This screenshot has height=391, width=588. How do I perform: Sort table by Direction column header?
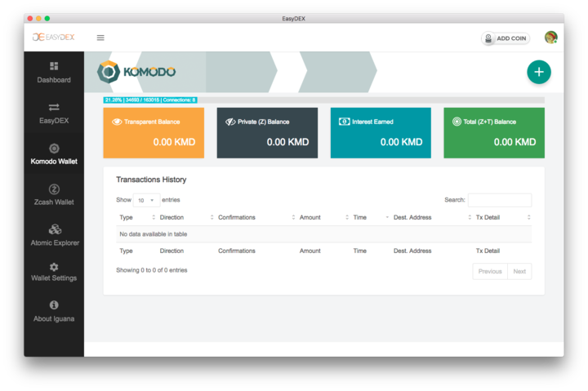pyautogui.click(x=186, y=217)
